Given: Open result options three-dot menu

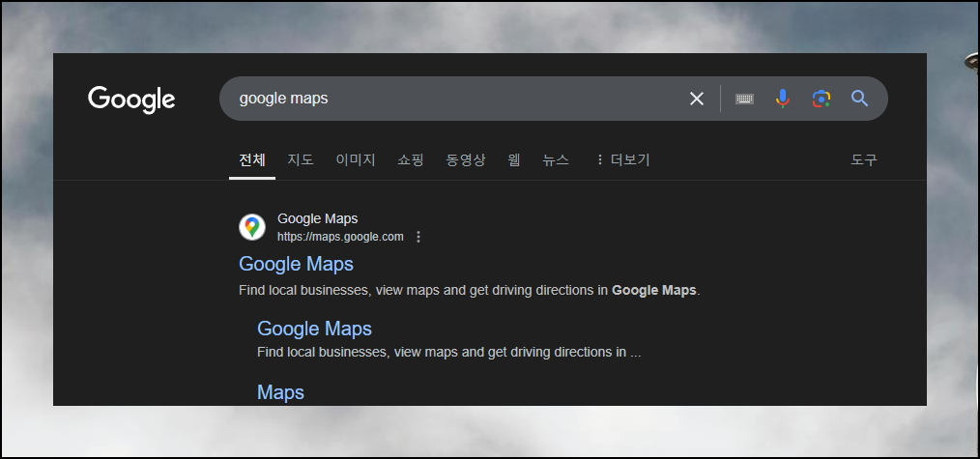Looking at the screenshot, I should (418, 237).
